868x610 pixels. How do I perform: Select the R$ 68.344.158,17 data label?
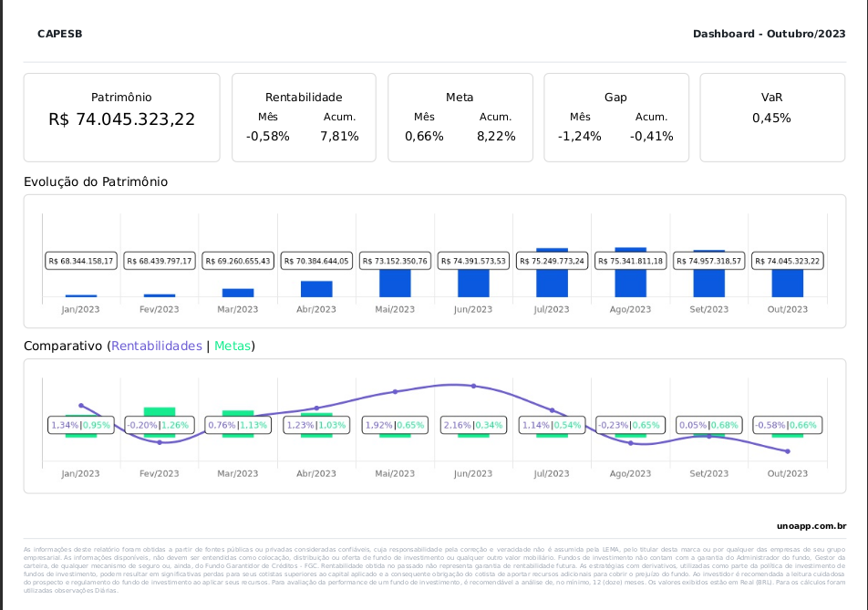(x=81, y=261)
